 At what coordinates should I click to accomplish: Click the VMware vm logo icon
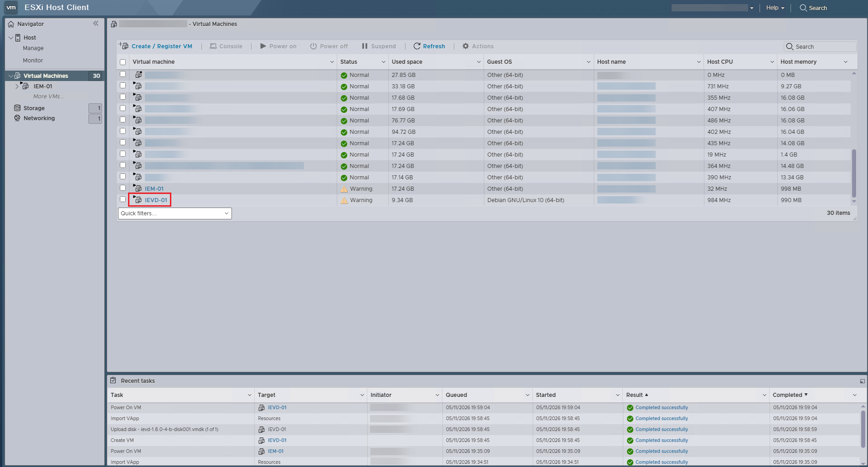11,7
